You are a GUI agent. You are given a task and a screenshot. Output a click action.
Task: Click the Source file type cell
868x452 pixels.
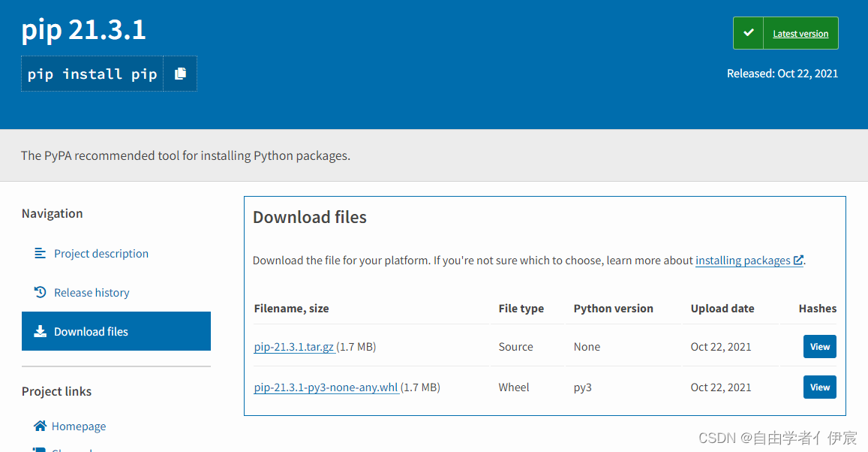516,347
